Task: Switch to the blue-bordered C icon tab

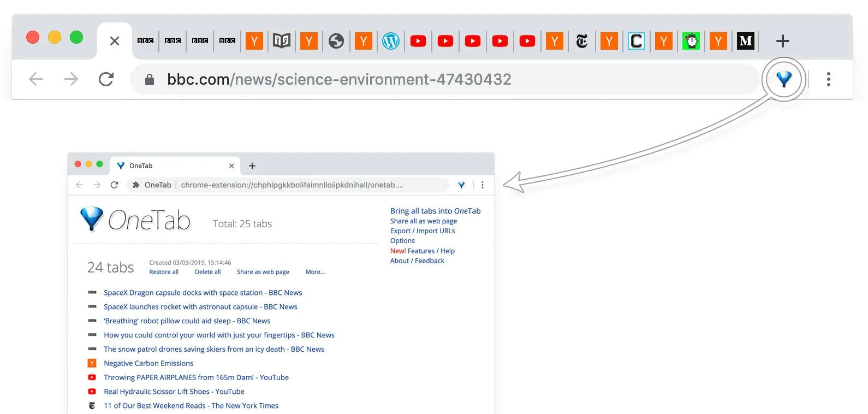Action: [637, 41]
